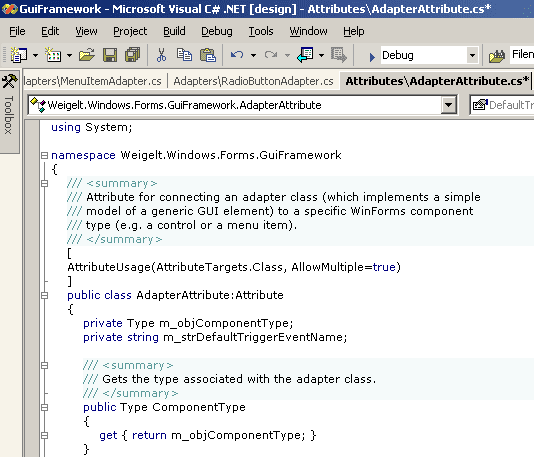Start debugging with the blue play arrow
The height and width of the screenshot is (457, 534).
pos(372,57)
